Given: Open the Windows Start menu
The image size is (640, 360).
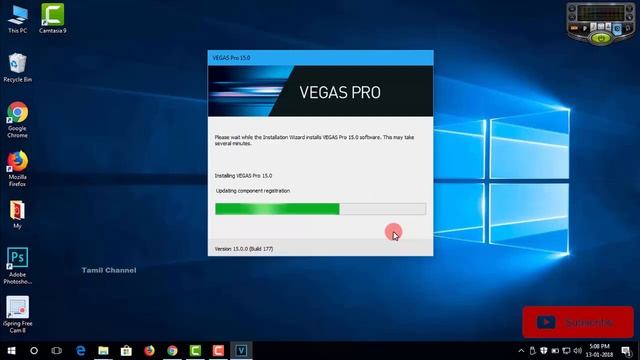Looking at the screenshot, I should click(11, 351).
